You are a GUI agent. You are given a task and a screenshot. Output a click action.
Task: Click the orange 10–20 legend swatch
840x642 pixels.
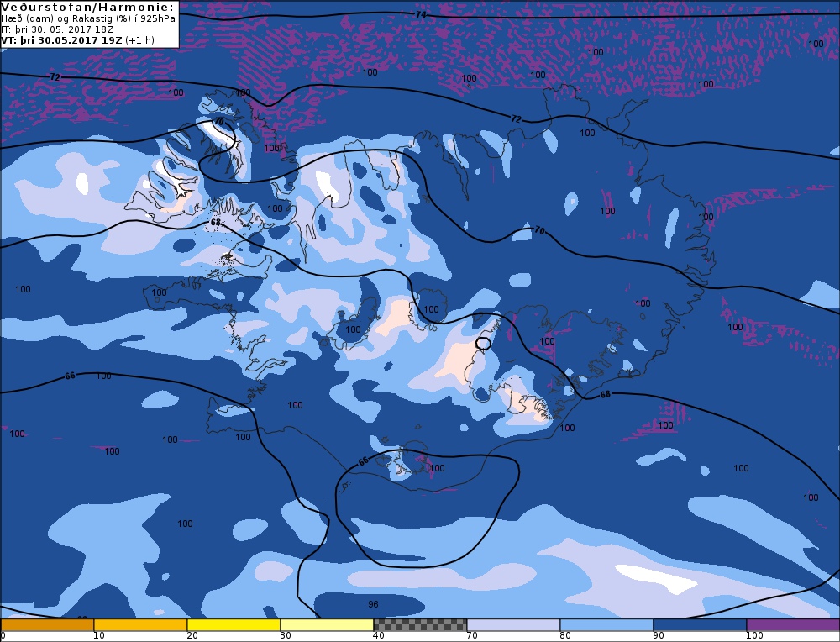pos(140,625)
